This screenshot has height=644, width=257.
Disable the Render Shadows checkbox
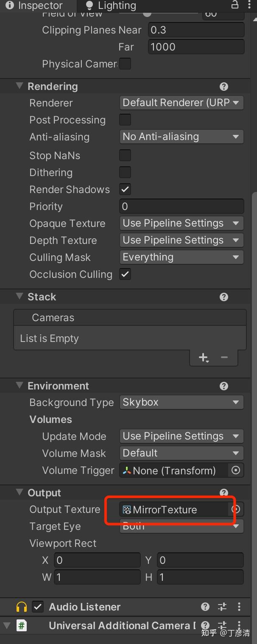(125, 189)
